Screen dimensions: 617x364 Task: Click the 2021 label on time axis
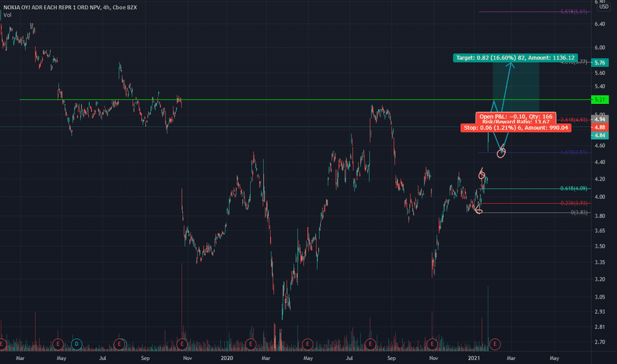pyautogui.click(x=474, y=358)
